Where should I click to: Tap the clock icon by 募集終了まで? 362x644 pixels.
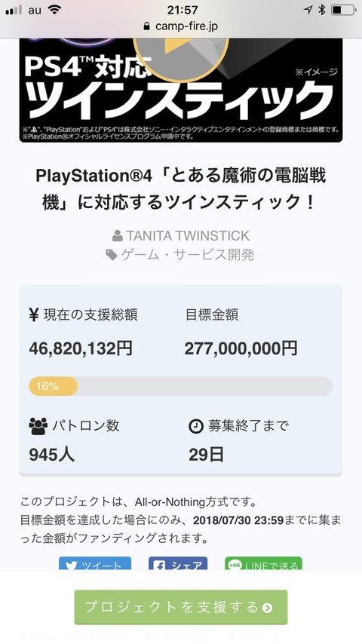(196, 426)
